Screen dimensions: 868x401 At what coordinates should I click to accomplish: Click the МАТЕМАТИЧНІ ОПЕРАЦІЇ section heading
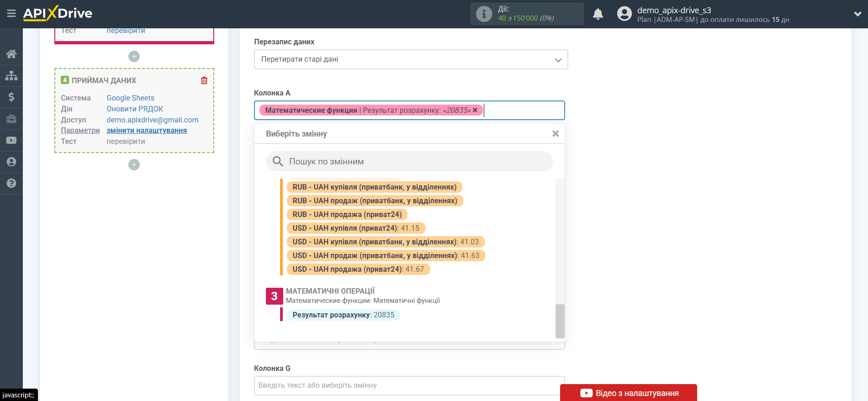[330, 291]
